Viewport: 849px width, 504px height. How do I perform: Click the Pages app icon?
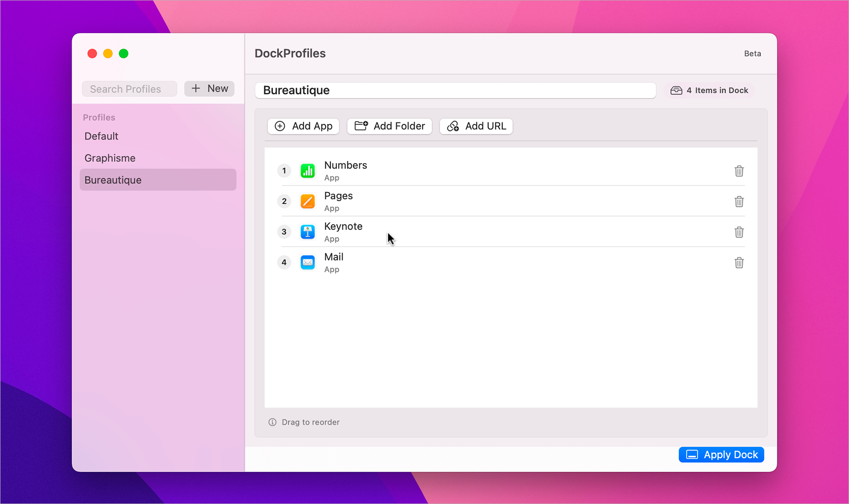(x=307, y=201)
